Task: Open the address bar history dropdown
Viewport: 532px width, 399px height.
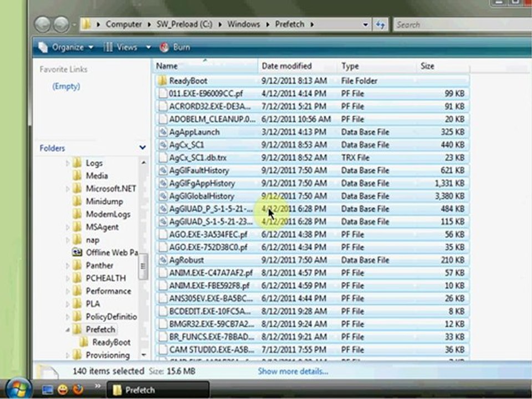Action: tap(365, 24)
